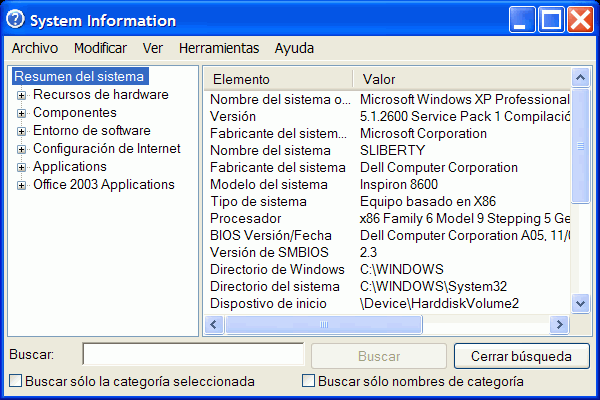Select Recursos de hardware in tree
The image size is (600, 400).
coord(101,94)
